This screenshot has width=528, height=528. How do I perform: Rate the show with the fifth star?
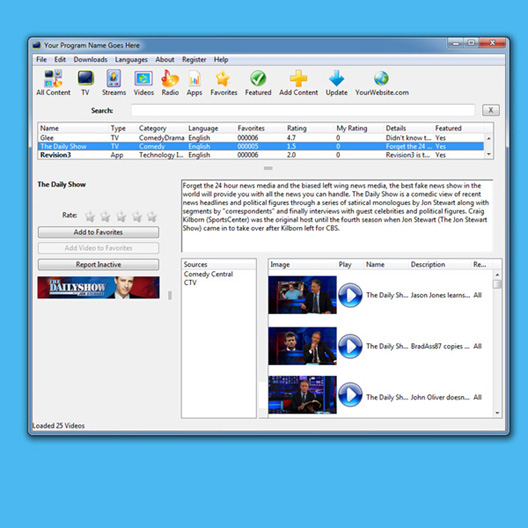tap(152, 216)
